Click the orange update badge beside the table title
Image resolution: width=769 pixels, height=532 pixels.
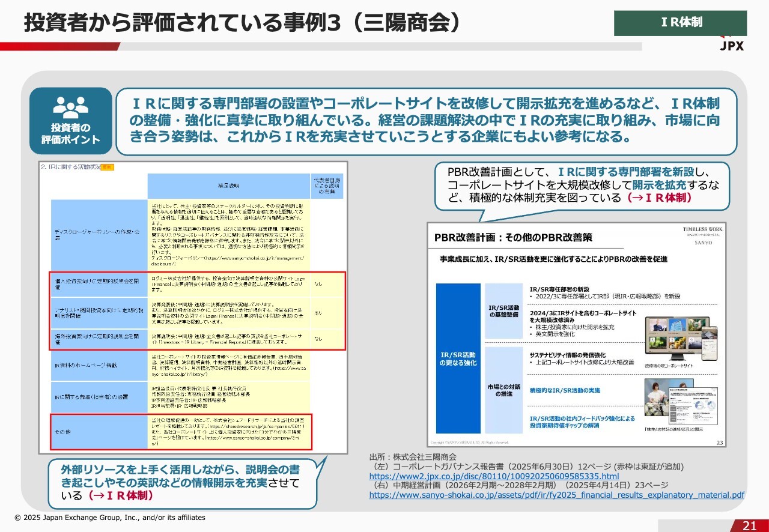(x=107, y=166)
